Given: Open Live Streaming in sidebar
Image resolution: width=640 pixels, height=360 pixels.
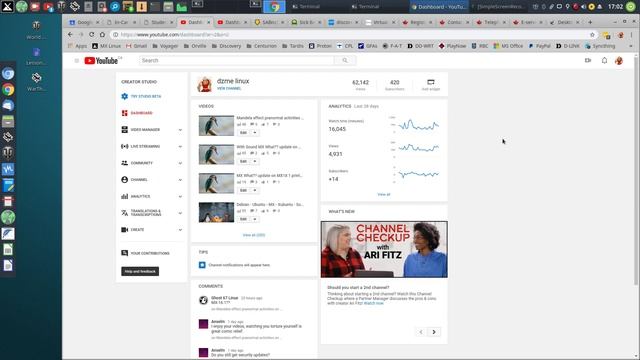Looking at the screenshot, I should (x=145, y=147).
